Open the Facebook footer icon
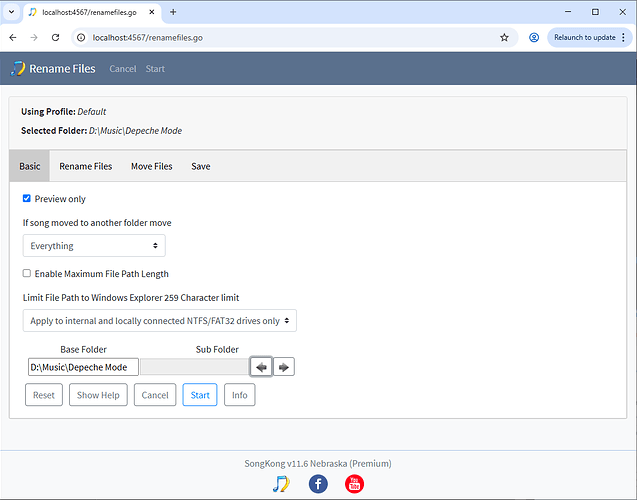 318,484
